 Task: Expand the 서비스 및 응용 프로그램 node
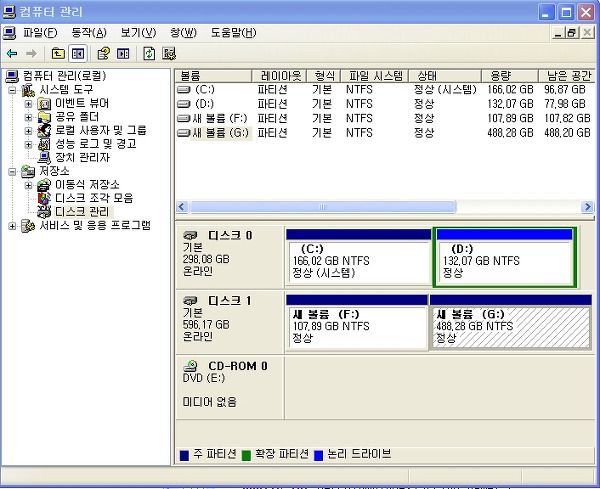(x=13, y=226)
